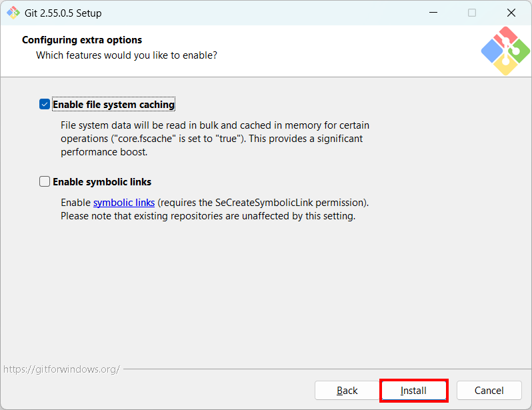Click the 'Enable symbolic links' label text

coord(102,182)
